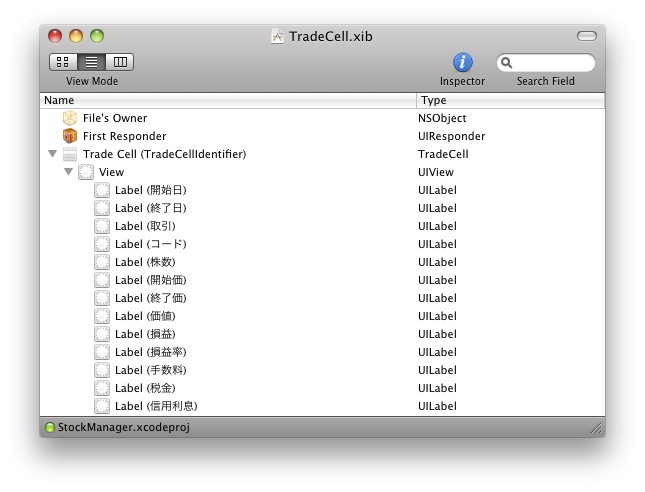Toggle toolbar with the pill button
Viewport: 645px width, 492px height.
click(x=587, y=36)
